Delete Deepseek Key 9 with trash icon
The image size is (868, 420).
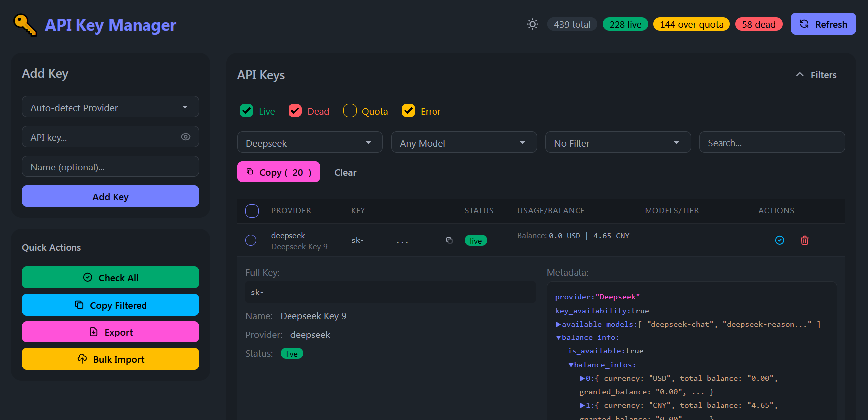(x=805, y=240)
